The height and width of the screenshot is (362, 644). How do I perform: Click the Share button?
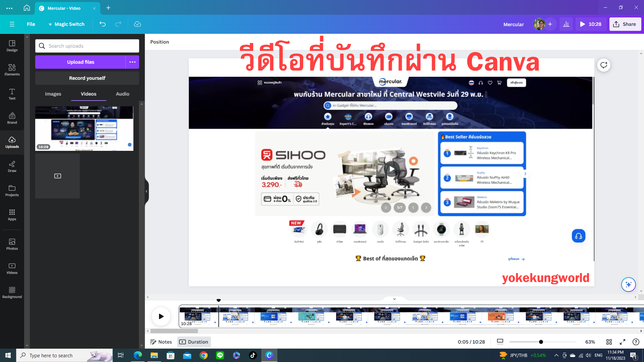coord(625,24)
